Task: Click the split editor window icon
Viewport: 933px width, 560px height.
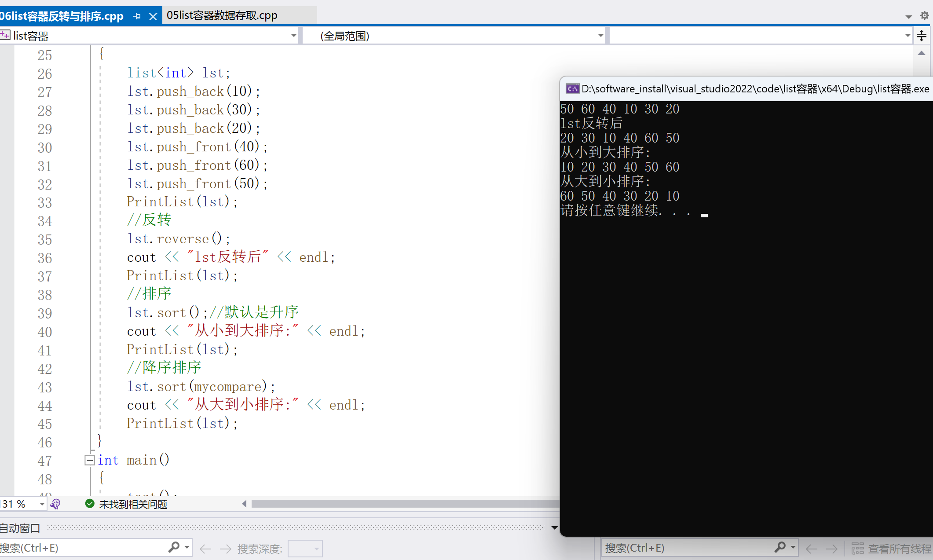Action: [921, 35]
